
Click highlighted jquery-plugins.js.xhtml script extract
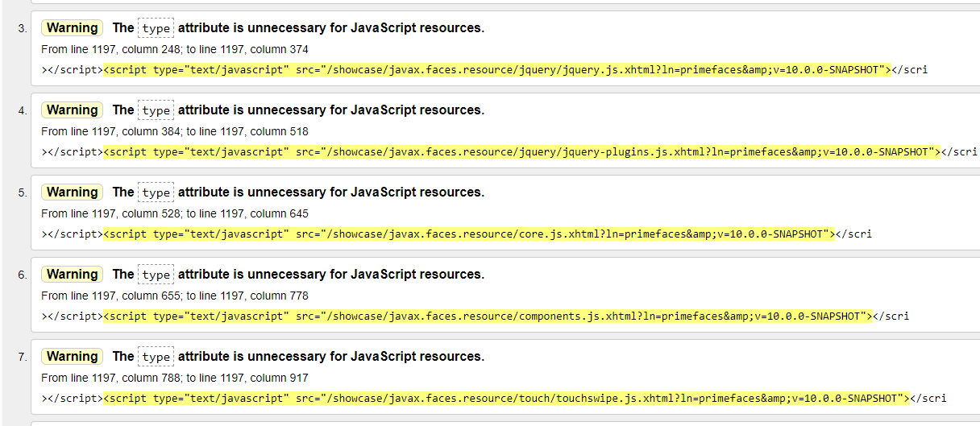click(x=522, y=152)
